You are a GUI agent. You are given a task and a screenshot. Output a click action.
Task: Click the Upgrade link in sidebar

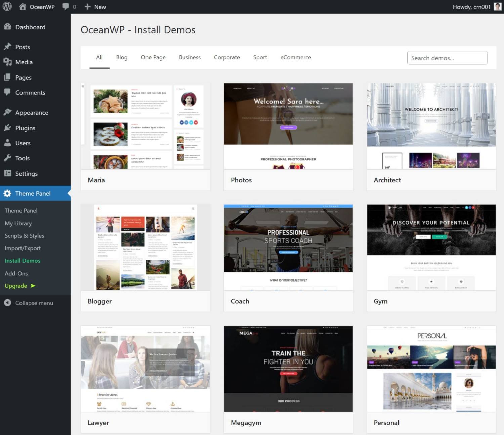point(16,286)
